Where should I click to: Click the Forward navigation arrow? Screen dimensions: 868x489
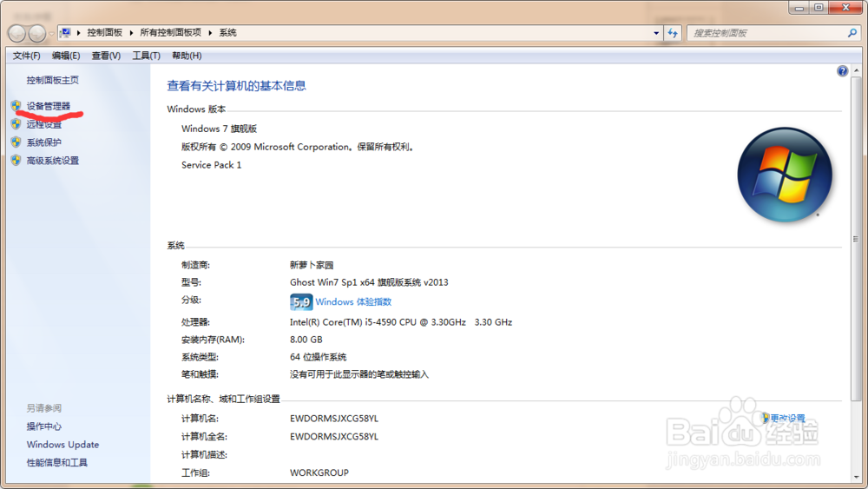37,33
